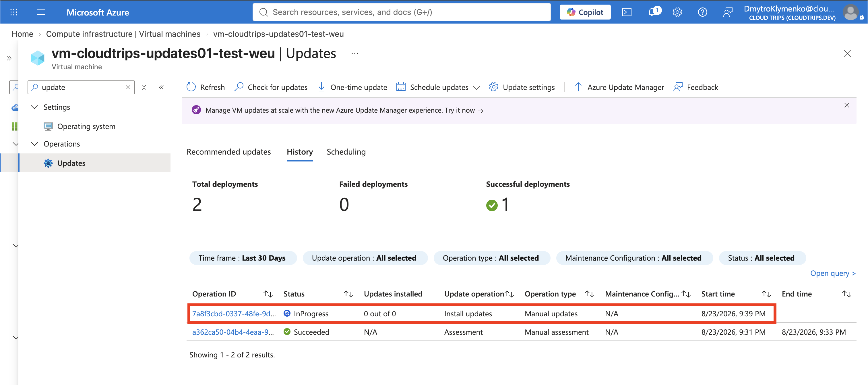868x385 pixels.
Task: Sort table by Operation ID
Action: [x=268, y=294]
